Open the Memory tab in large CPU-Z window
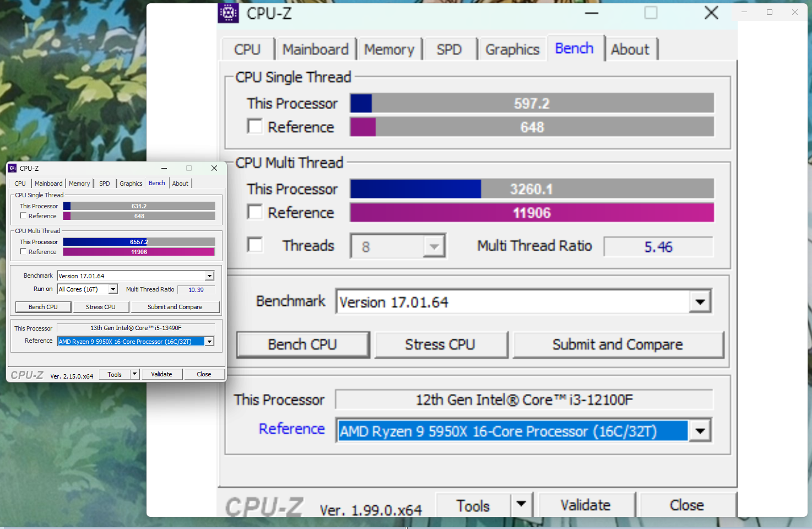 pyautogui.click(x=389, y=50)
